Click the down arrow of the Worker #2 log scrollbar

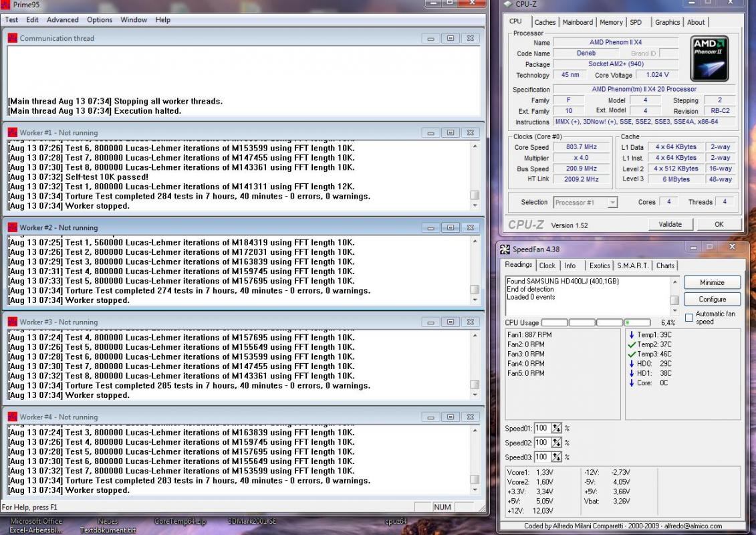pos(475,300)
